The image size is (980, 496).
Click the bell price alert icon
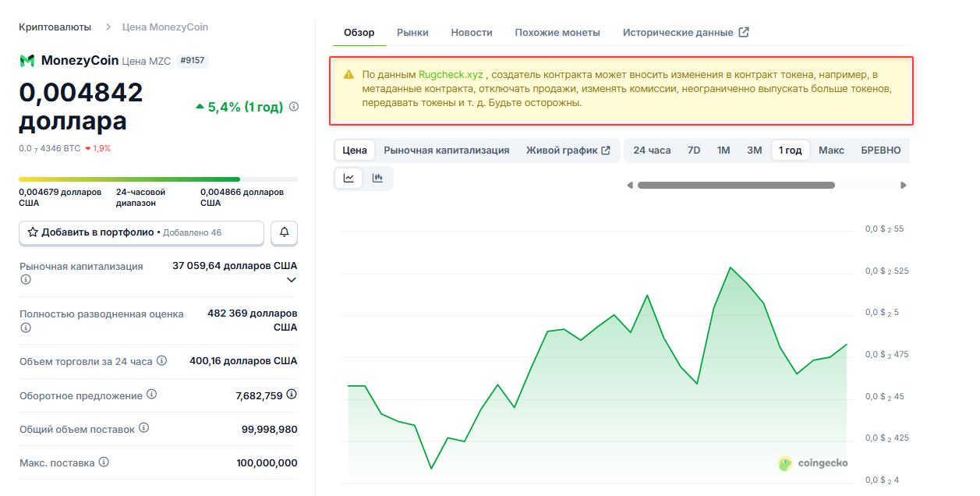click(284, 232)
